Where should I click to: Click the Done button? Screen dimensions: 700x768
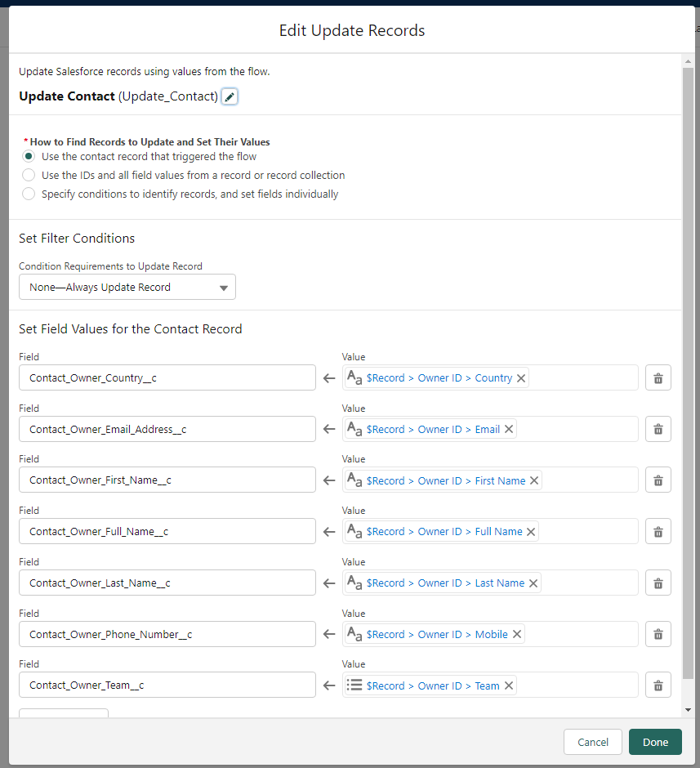point(655,742)
